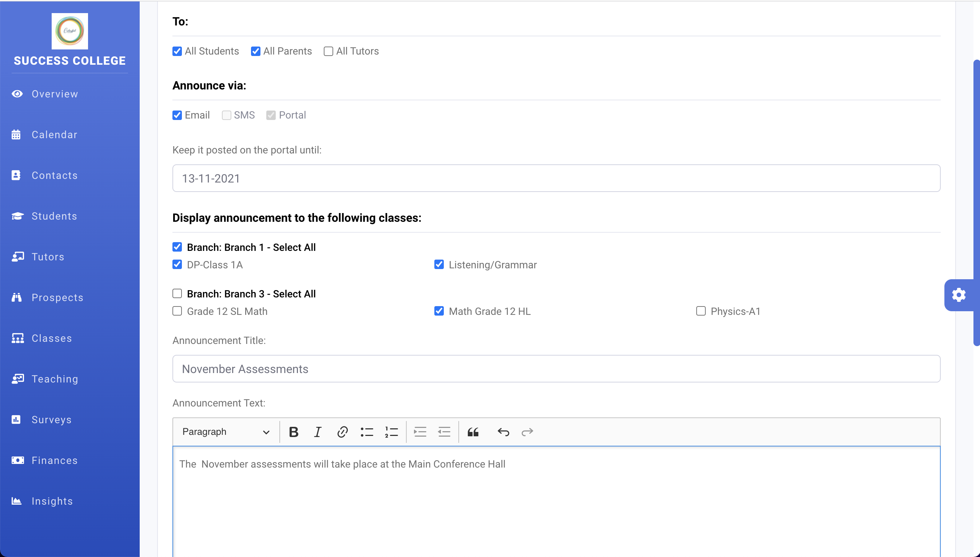
Task: Click the Students graduation cap icon
Action: coord(17,216)
